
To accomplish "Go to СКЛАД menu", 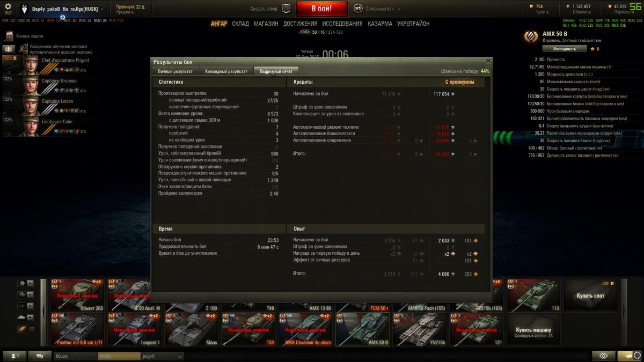I will [x=240, y=24].
